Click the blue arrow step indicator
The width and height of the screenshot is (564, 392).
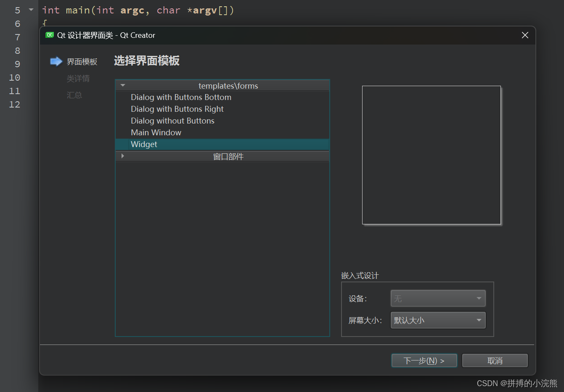56,62
